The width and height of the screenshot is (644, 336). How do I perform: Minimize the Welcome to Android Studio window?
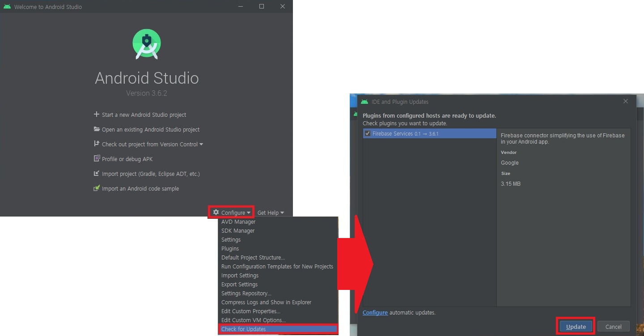[x=241, y=6]
